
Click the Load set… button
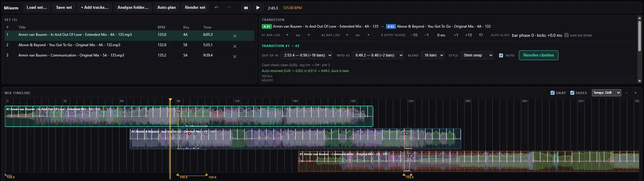[36, 7]
